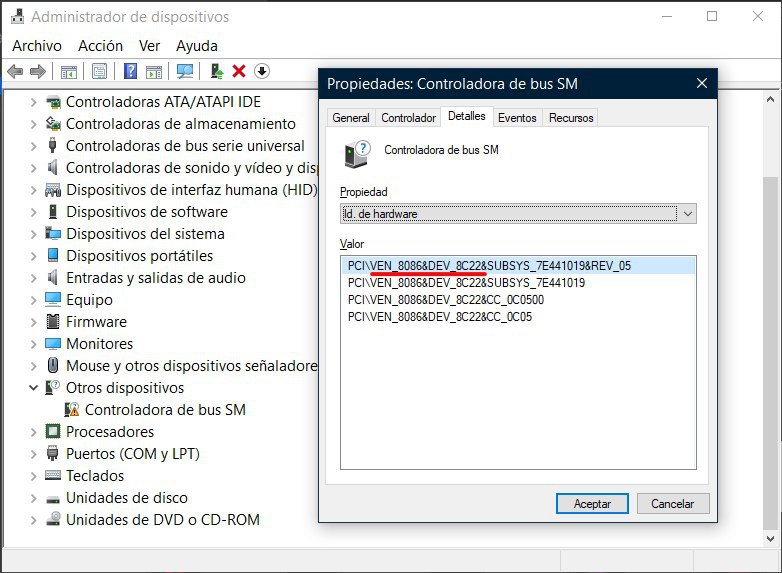This screenshot has width=782, height=573.
Task: Scan for hardware changes monitor icon
Action: point(185,71)
